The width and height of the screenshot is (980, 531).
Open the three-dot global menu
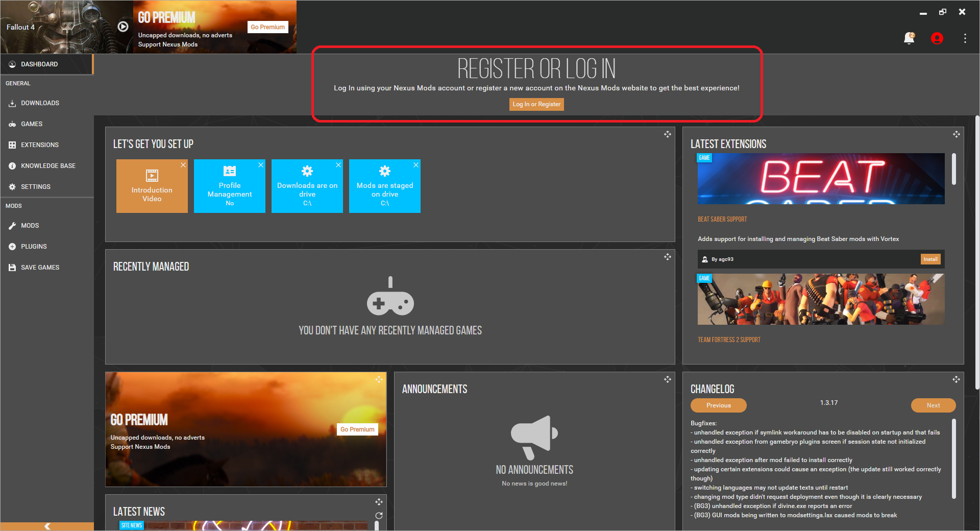point(965,38)
